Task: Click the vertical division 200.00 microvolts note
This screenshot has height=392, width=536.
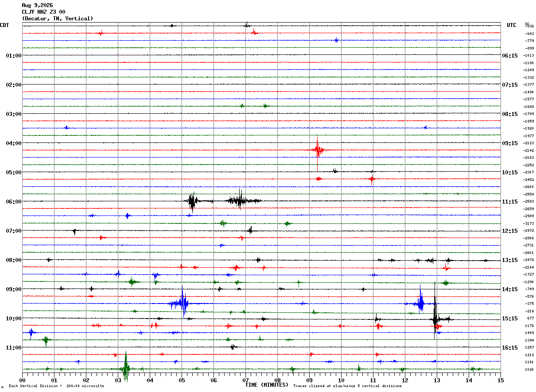Action: [x=56, y=386]
